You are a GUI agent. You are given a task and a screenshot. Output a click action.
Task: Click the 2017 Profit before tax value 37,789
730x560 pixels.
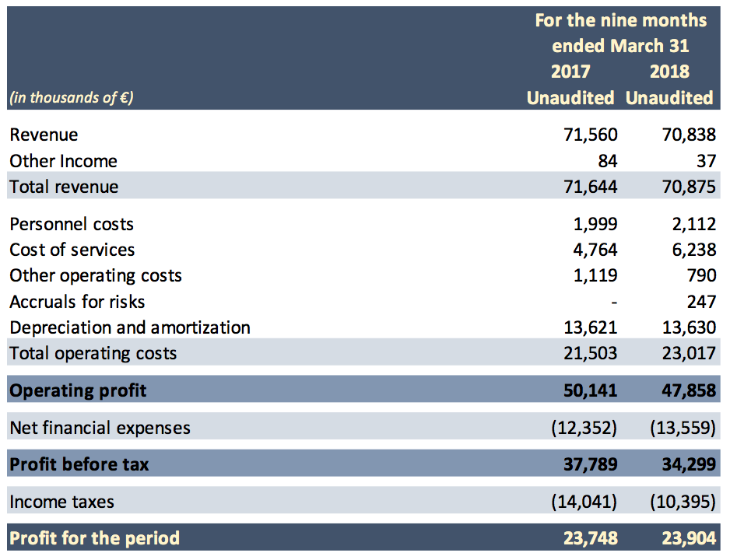click(590, 464)
